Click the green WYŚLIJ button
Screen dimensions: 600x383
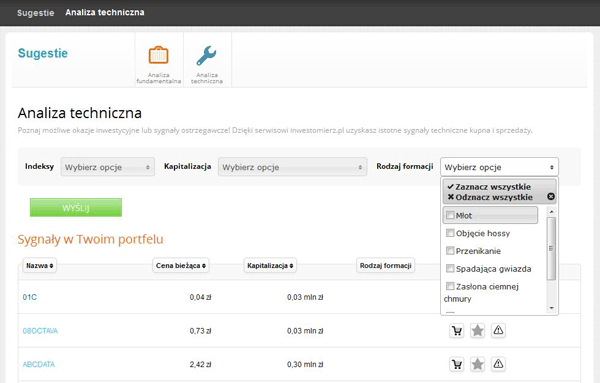click(76, 207)
